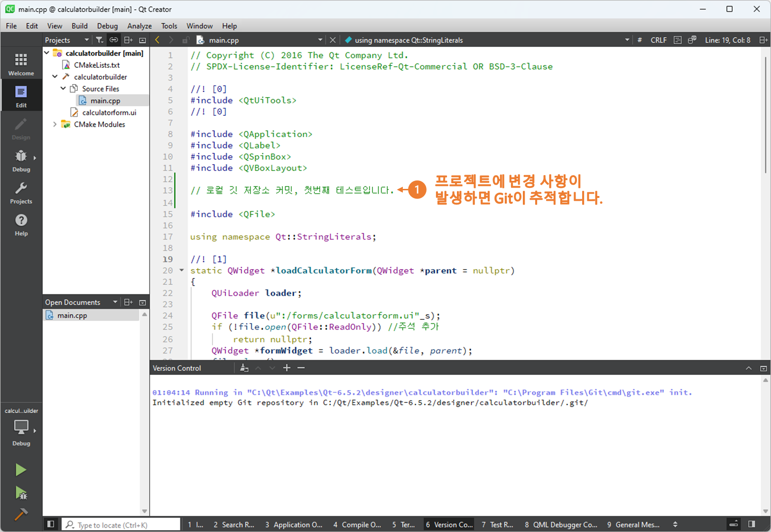This screenshot has height=532, width=771.
Task: Open the Tools menu
Action: click(169, 26)
